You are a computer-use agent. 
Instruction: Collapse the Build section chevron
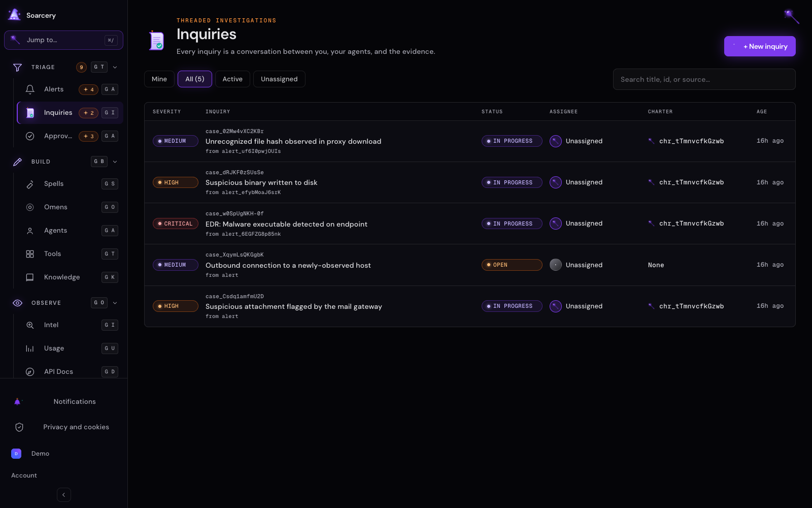click(115, 162)
